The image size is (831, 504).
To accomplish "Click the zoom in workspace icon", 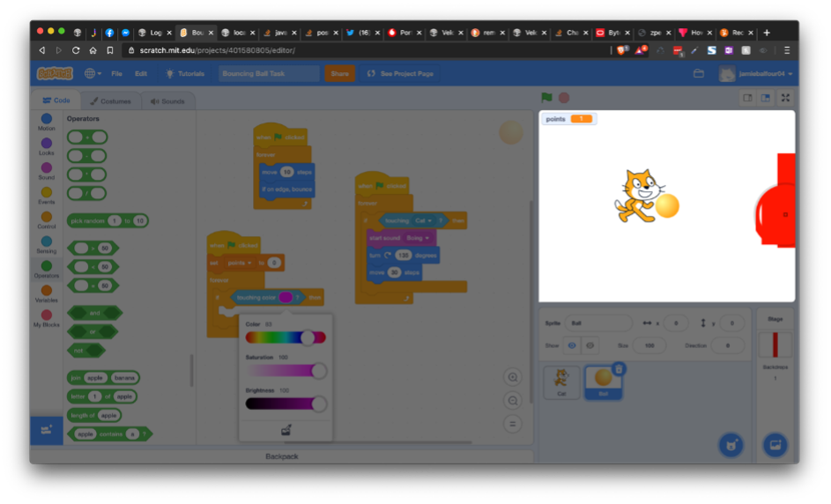I will point(513,377).
